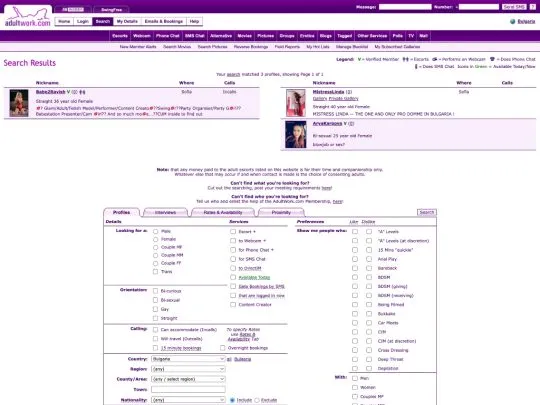The height and width of the screenshot is (405, 540).
Task: Open the Country dropdown
Action: pos(188,359)
